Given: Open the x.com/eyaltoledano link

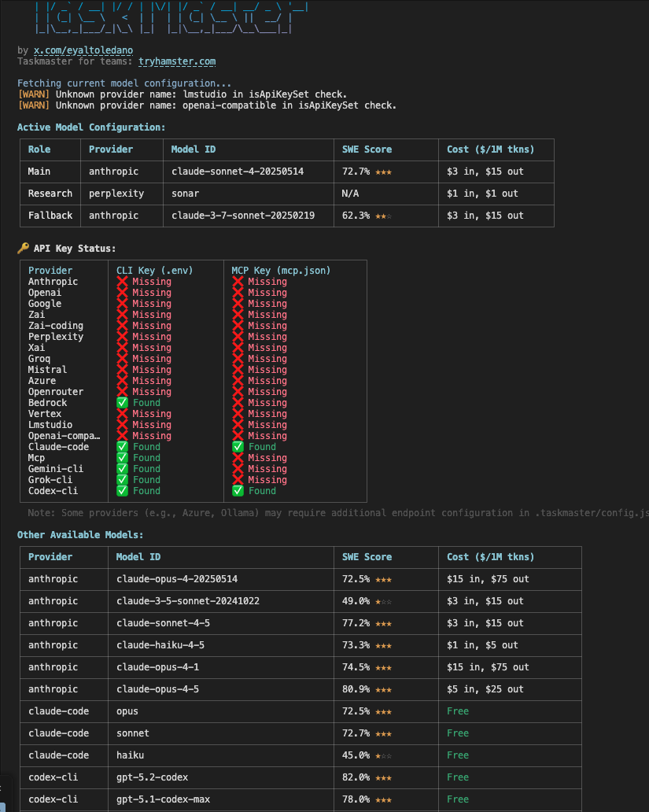Looking at the screenshot, I should 83,50.
